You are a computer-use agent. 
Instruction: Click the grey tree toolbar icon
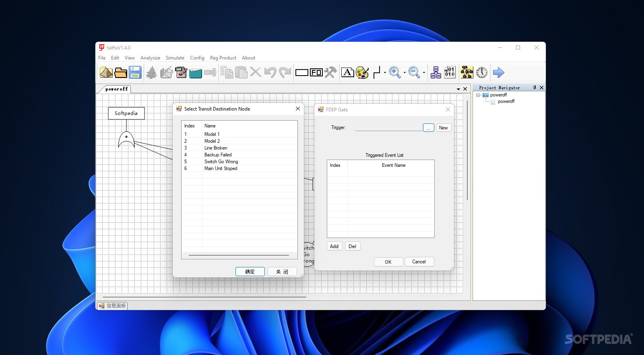[152, 72]
